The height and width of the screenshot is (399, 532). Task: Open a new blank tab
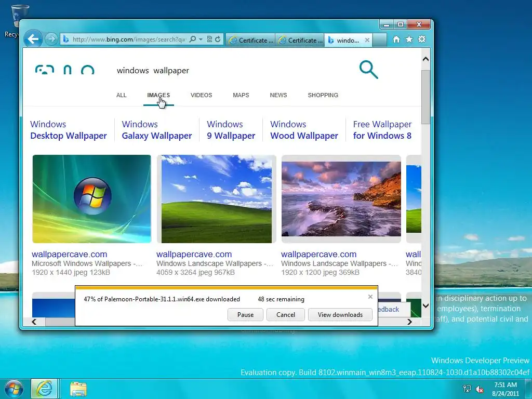[379, 40]
